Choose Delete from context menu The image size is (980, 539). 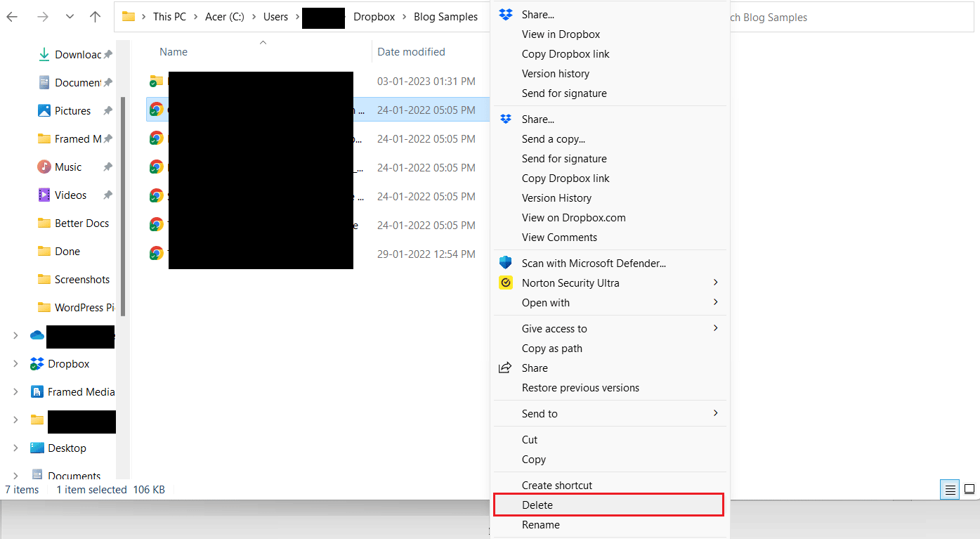click(x=609, y=505)
